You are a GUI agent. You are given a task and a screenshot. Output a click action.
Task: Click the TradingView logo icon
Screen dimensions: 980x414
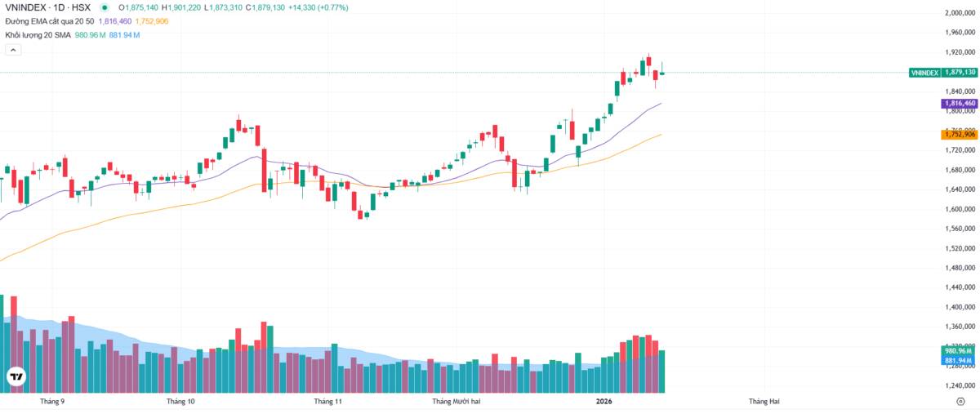(16, 376)
